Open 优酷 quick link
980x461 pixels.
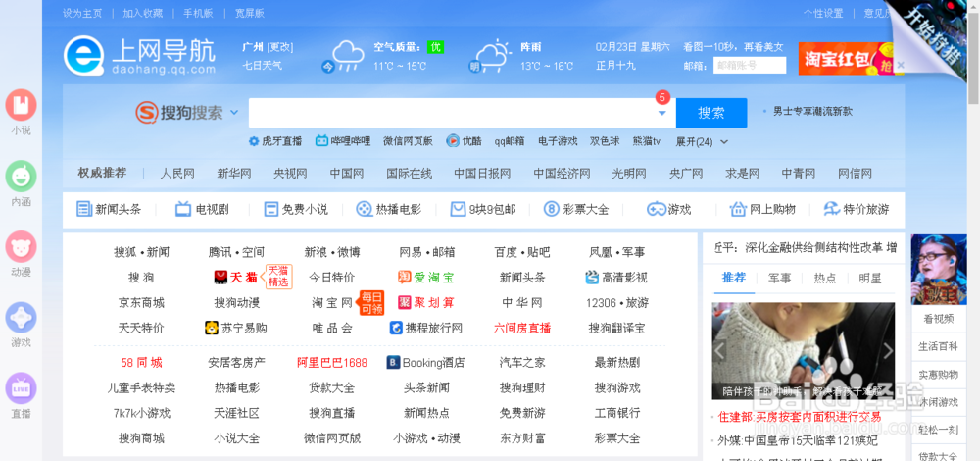[x=464, y=141]
